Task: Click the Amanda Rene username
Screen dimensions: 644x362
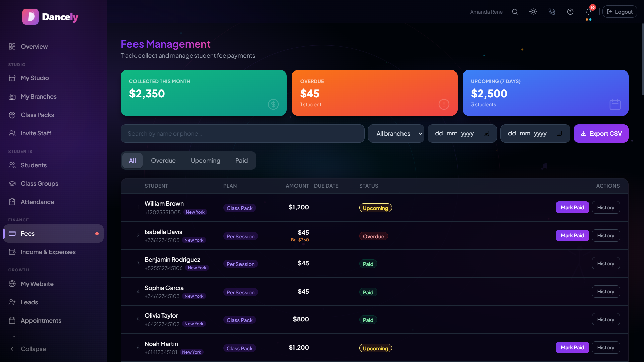Action: pos(486,12)
